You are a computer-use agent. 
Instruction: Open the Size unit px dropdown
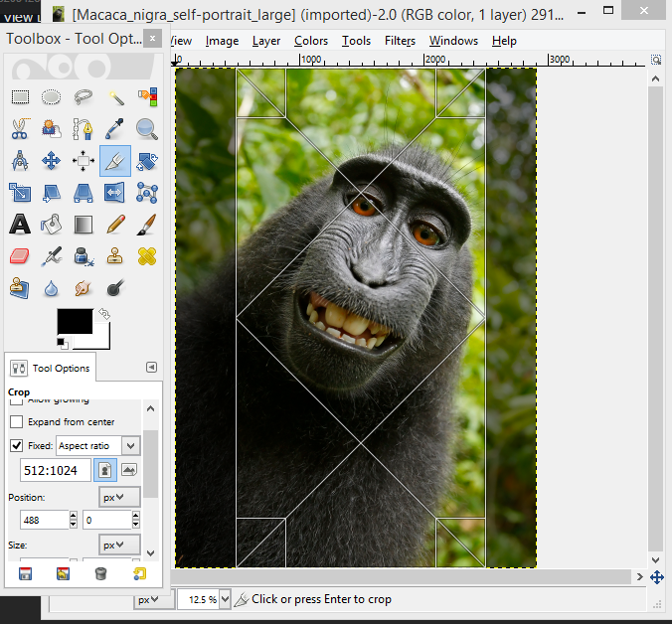(x=119, y=546)
